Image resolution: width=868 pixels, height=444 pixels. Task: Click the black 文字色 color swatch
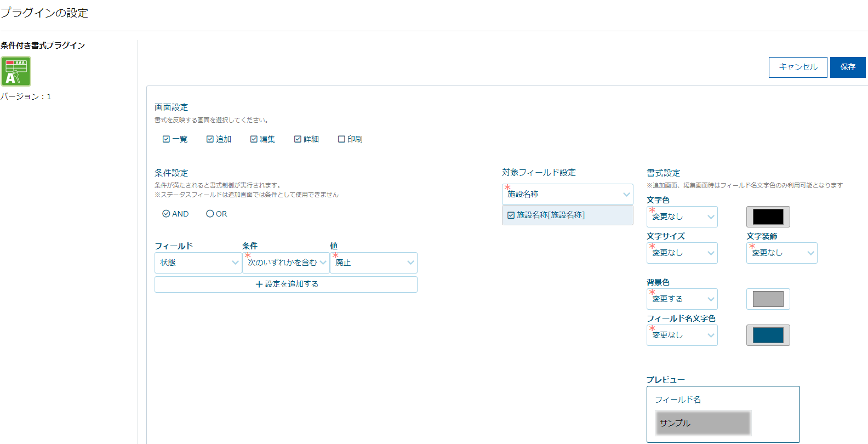click(768, 217)
